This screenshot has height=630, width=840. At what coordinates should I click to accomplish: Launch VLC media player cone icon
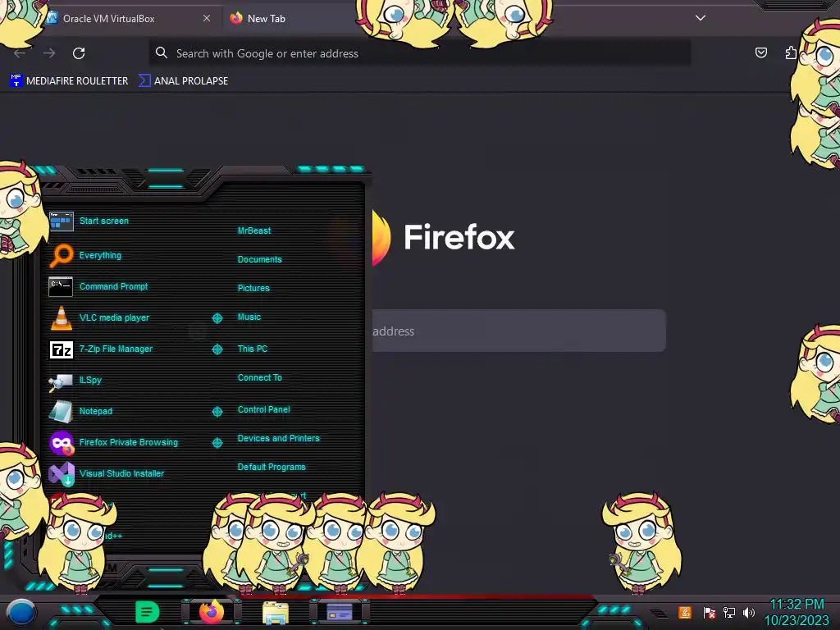pos(61,317)
